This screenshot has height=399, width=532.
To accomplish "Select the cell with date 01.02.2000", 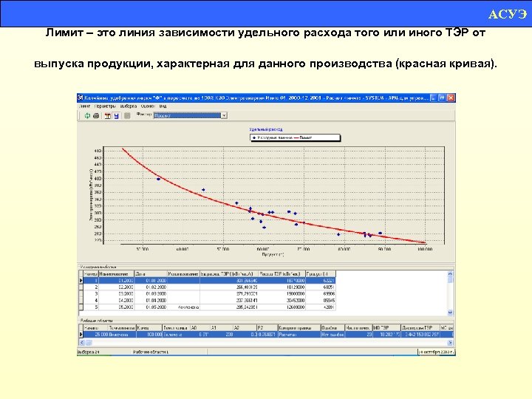I will pos(151,287).
